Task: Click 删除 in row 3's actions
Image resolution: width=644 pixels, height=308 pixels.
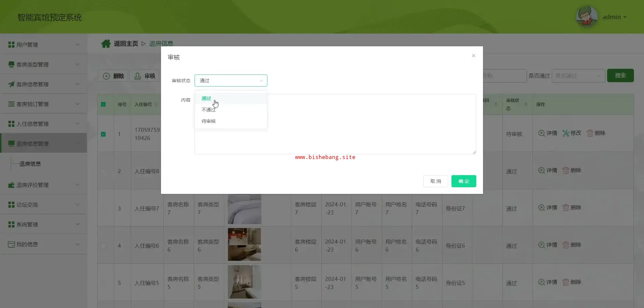Action: coord(572,208)
